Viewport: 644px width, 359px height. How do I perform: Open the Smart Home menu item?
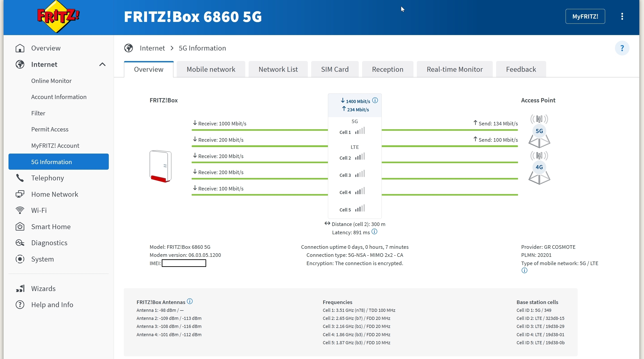click(x=51, y=226)
